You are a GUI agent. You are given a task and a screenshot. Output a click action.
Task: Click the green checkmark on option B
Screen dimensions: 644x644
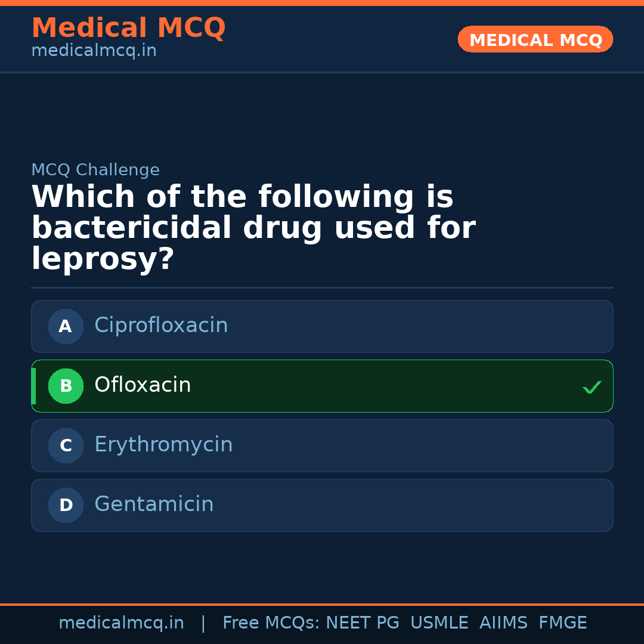tap(592, 387)
